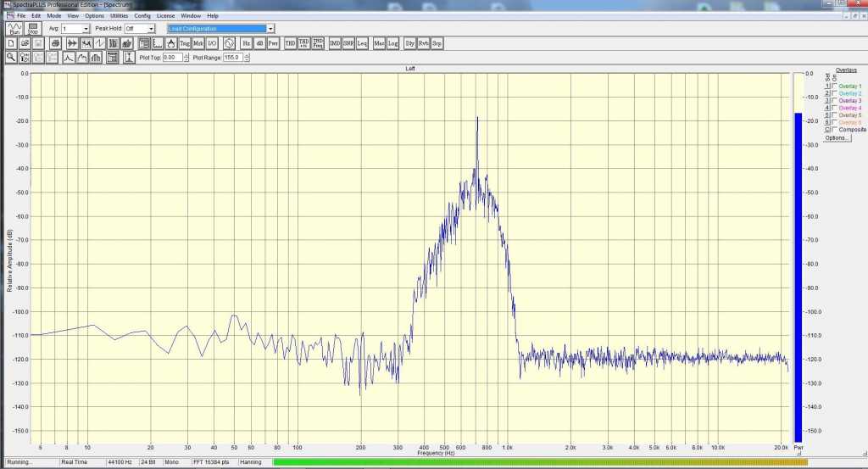The width and height of the screenshot is (868, 469).
Task: Open the Help menu
Action: [x=213, y=15]
